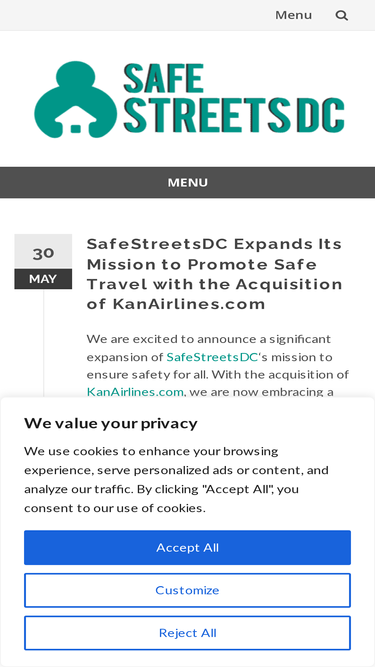Click the post date number 30

(43, 253)
